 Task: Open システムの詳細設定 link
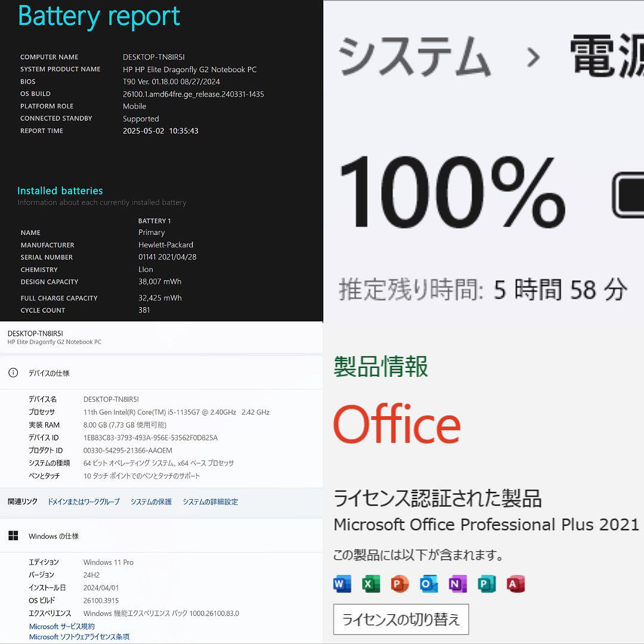coord(210,501)
